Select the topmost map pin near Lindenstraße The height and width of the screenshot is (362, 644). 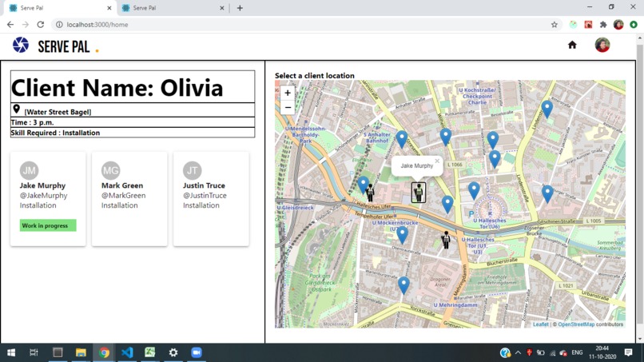547,109
